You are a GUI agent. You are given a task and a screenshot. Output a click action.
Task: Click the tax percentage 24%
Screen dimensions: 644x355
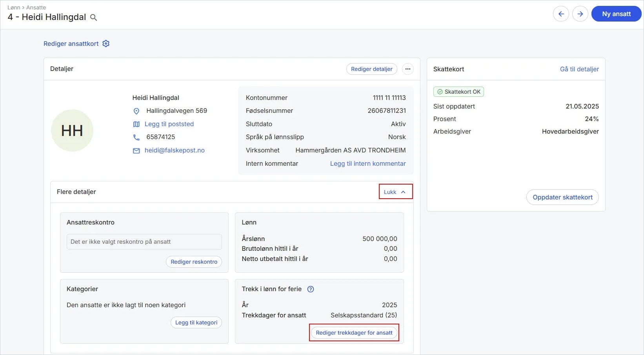592,119
